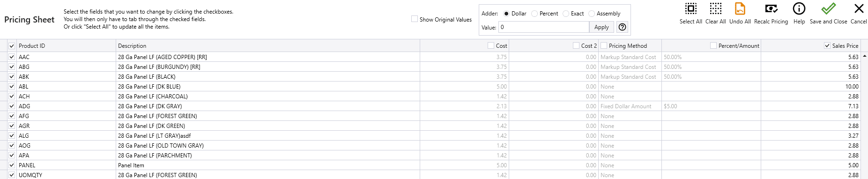Enable Show Original Values checkbox
Image resolution: width=868 pixels, height=179 pixels.
[415, 19]
